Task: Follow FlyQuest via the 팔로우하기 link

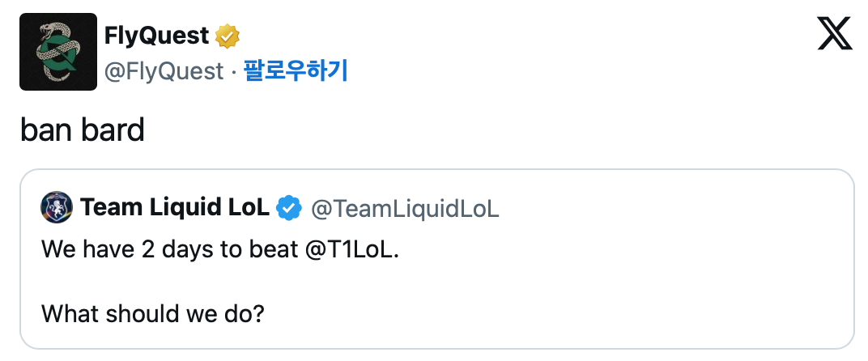Action: tap(296, 71)
